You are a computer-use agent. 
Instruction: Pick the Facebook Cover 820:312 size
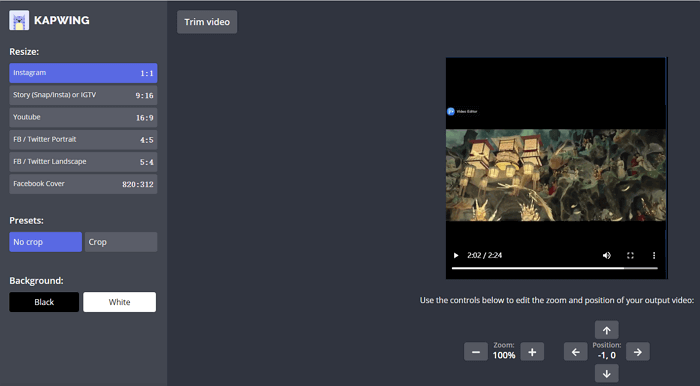(83, 184)
